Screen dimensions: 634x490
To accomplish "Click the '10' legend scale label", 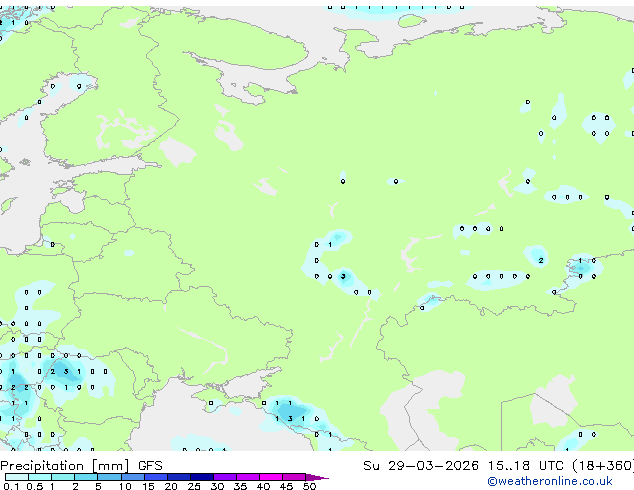I will click(x=125, y=486).
